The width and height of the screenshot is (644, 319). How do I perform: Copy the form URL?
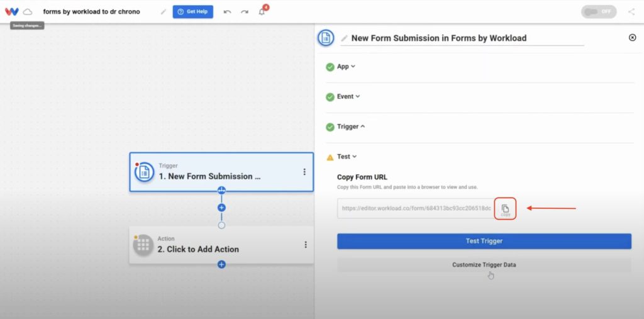(505, 209)
